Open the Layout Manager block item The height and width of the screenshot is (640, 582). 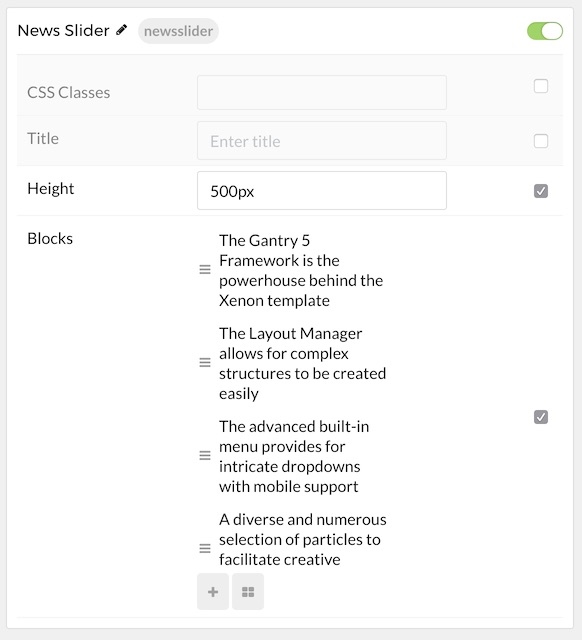click(302, 363)
